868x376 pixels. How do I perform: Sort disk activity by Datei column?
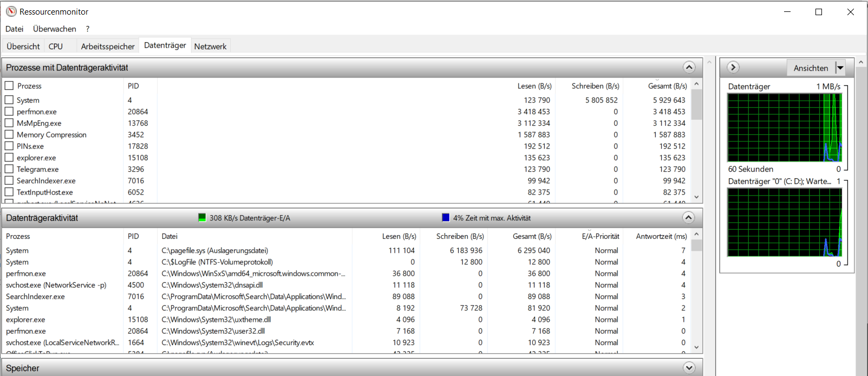coord(169,236)
